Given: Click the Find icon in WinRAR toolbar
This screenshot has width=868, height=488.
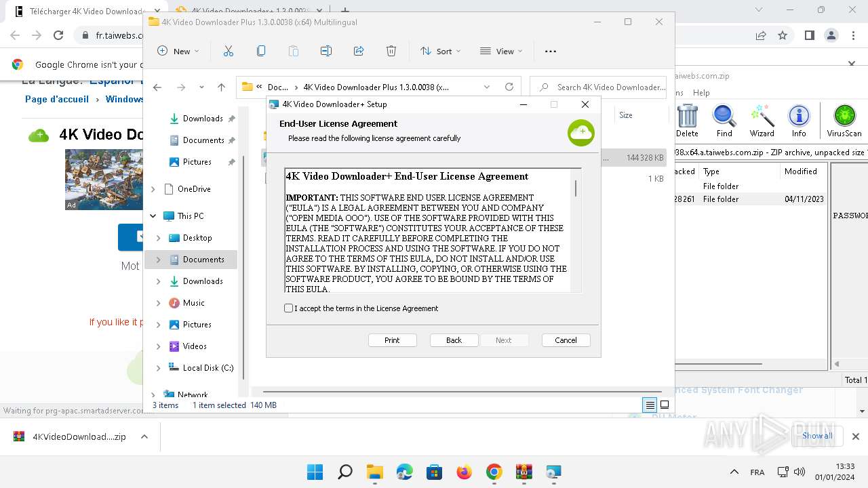Looking at the screenshot, I should (x=724, y=121).
